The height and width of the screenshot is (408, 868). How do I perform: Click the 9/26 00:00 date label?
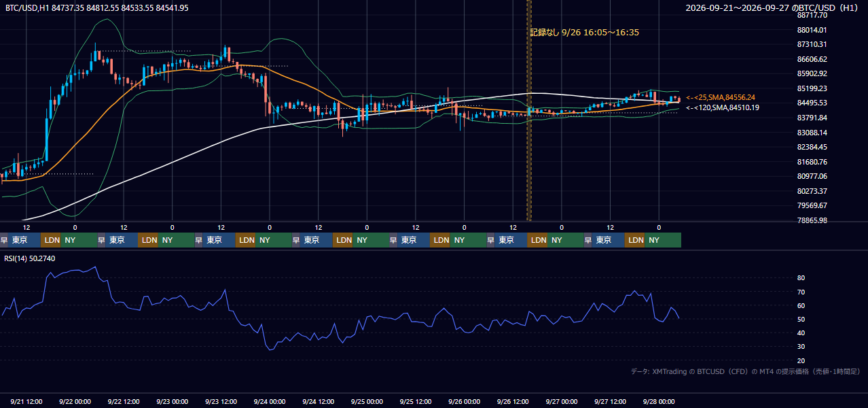465,401
